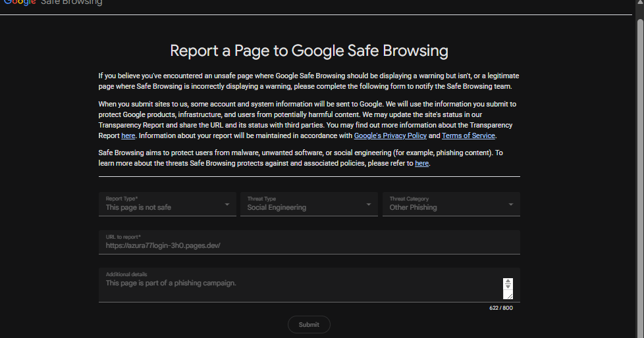This screenshot has height=338, width=644.
Task: Click the down arrow in details textarea
Action: tap(508, 286)
